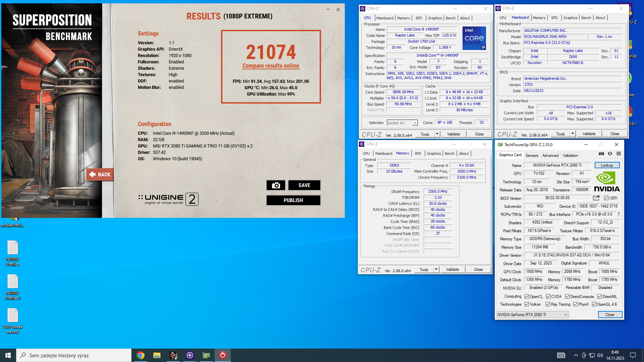
Task: Click the score 21074 in results
Action: [x=271, y=52]
